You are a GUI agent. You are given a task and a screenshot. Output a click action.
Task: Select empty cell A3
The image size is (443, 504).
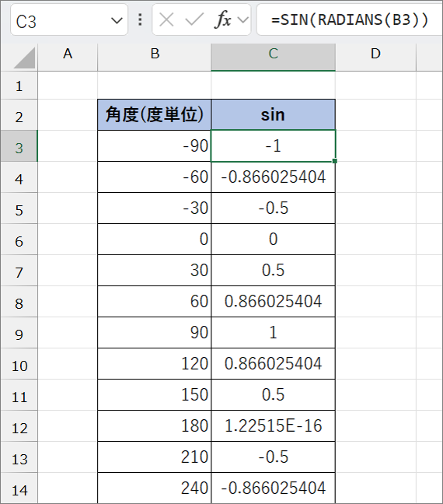68,146
